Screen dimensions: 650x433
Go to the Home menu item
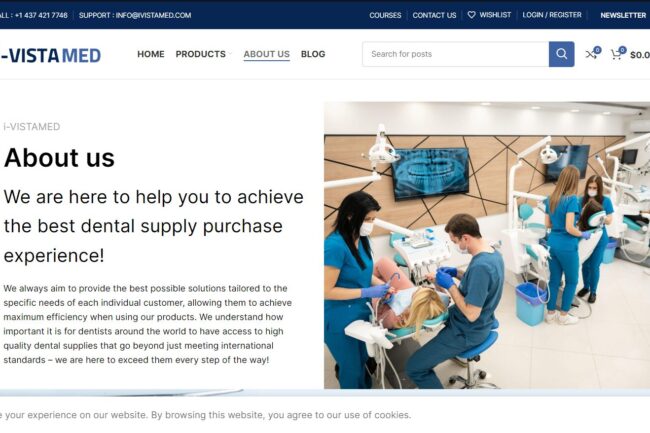point(151,54)
